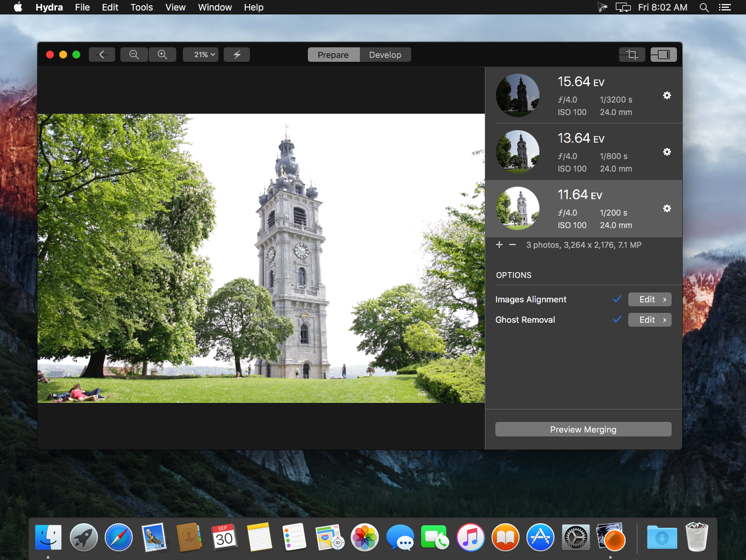The width and height of the screenshot is (746, 560).
Task: Open the Hydra application menu
Action: (49, 7)
